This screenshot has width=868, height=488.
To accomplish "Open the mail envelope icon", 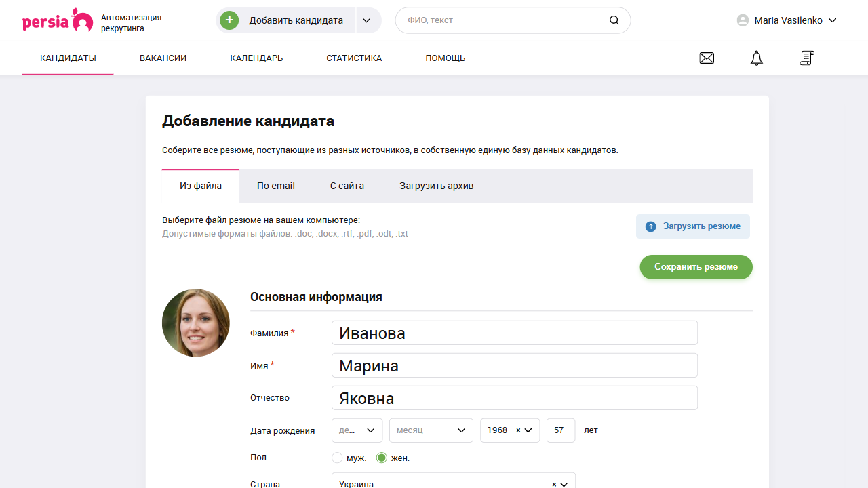I will tap(707, 58).
